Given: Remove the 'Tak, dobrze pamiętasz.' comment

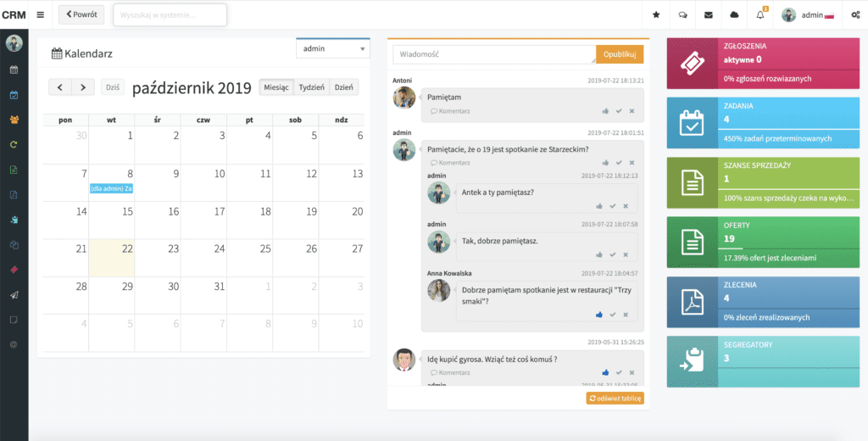Looking at the screenshot, I should coord(626,254).
